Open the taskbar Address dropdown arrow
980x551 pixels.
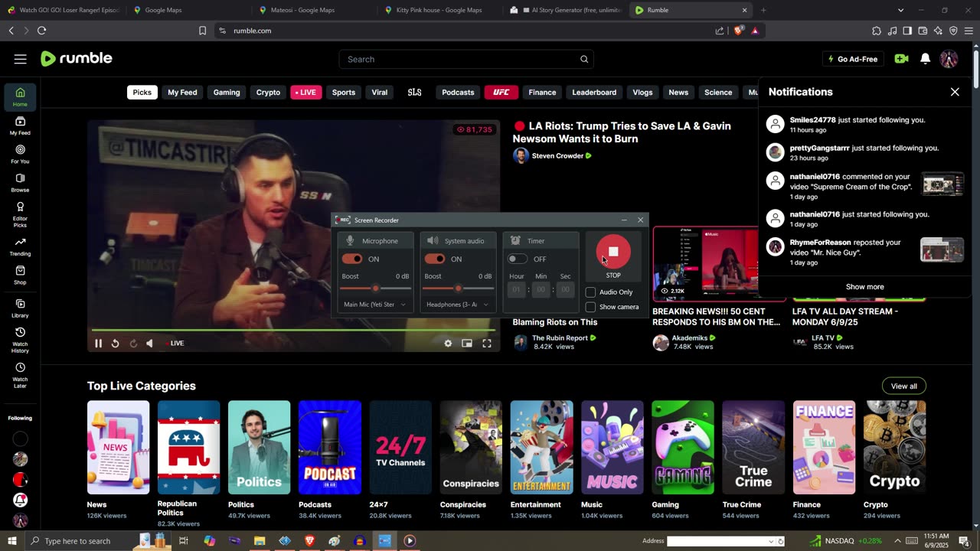pyautogui.click(x=771, y=541)
